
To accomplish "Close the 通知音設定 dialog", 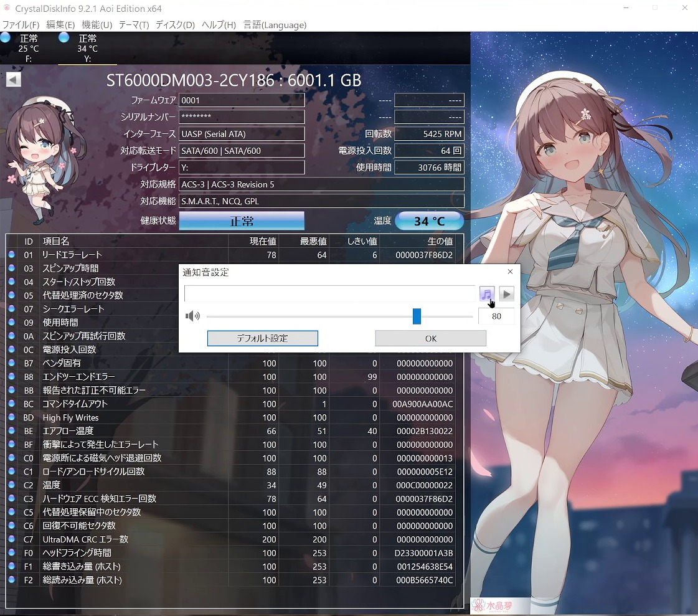I will pyautogui.click(x=510, y=272).
